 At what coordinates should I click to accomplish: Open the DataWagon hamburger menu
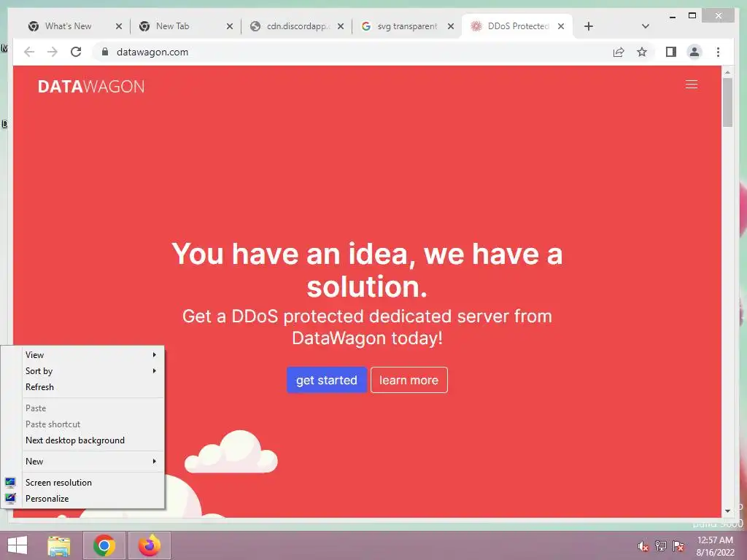click(x=692, y=85)
